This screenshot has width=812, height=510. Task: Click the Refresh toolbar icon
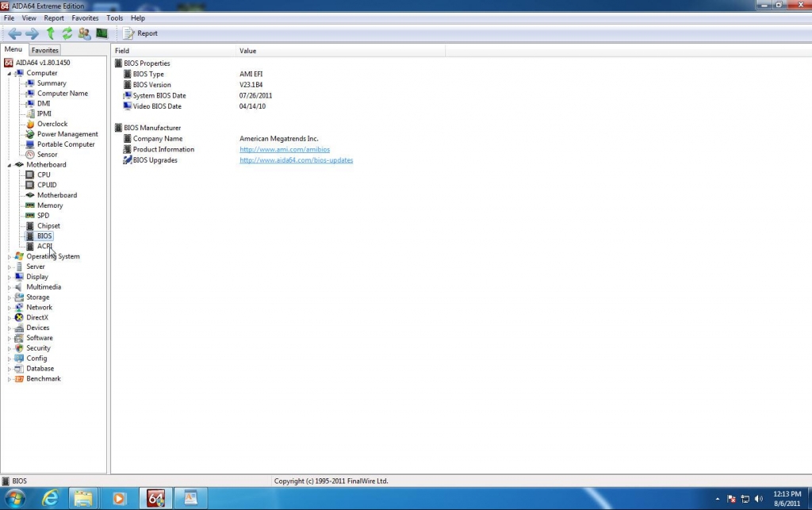click(x=67, y=33)
